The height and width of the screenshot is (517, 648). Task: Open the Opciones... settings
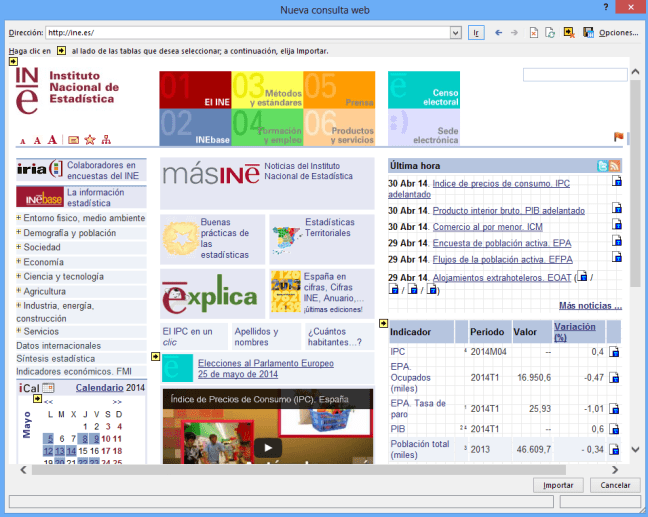tap(619, 33)
